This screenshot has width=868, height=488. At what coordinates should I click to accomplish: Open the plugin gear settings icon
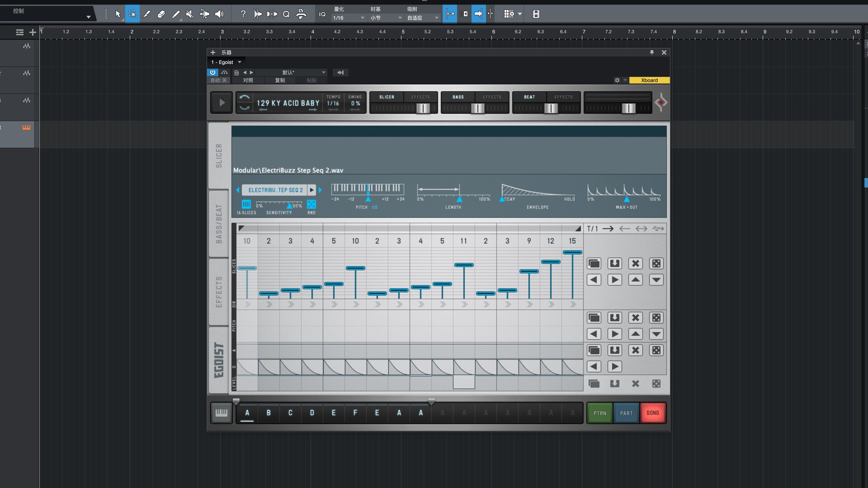pyautogui.click(x=617, y=80)
